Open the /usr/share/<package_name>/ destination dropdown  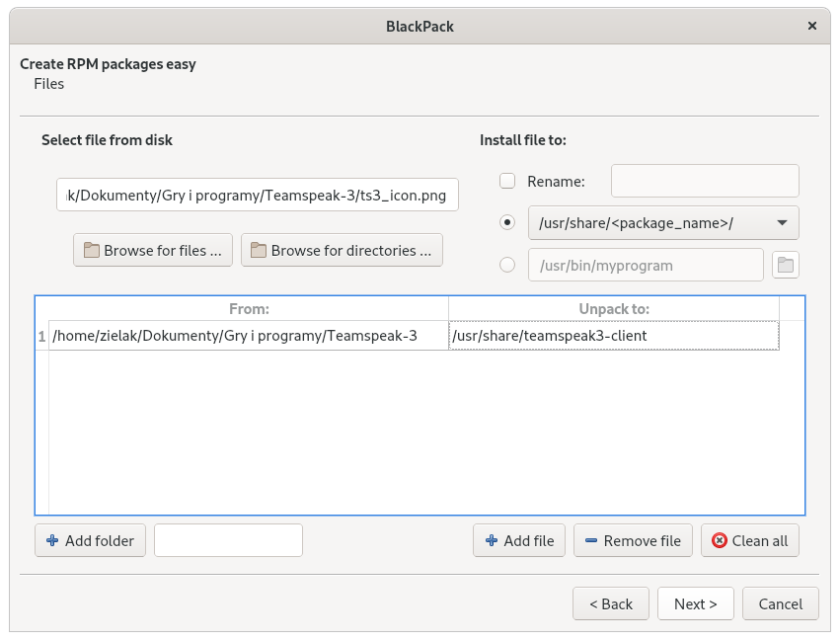(663, 222)
